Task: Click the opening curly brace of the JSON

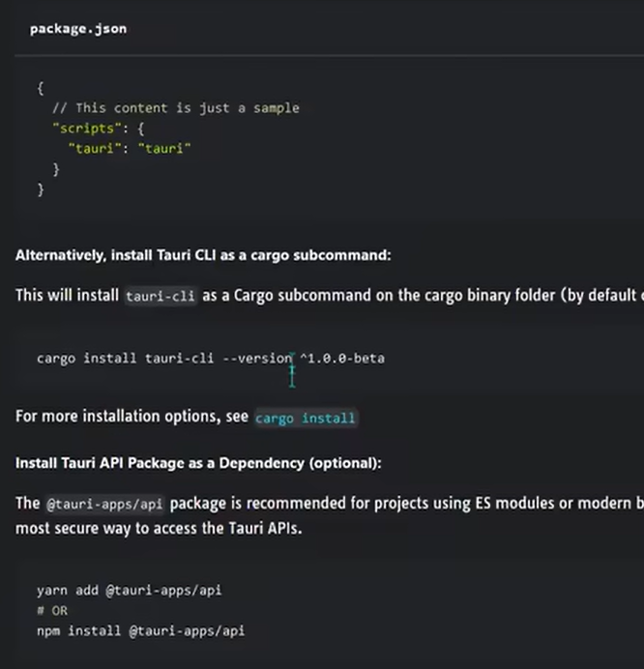Action: (41, 87)
